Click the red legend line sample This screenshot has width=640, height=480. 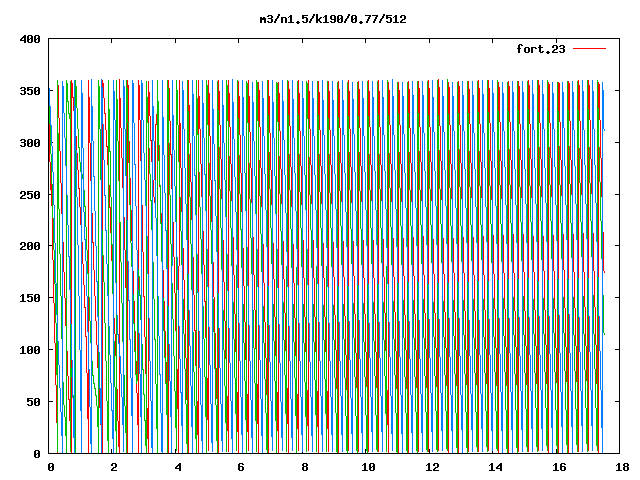pyautogui.click(x=589, y=49)
